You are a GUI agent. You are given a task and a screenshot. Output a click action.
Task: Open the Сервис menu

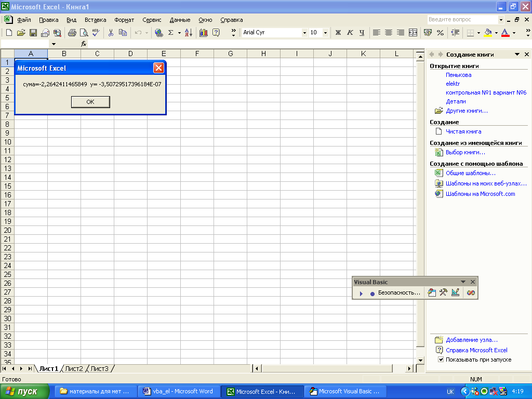click(152, 20)
